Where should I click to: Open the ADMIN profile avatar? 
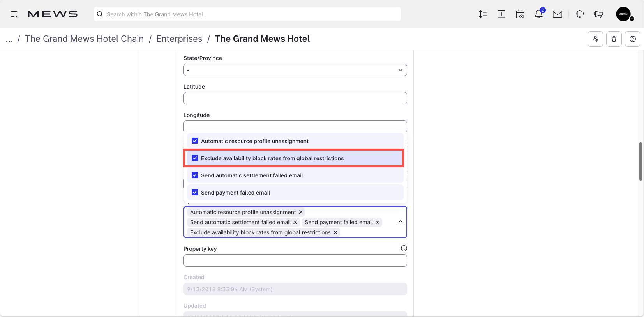click(623, 14)
